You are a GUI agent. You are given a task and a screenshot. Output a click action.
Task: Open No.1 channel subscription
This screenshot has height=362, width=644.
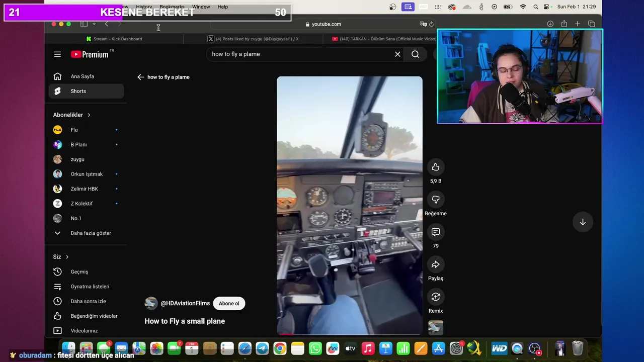click(86, 218)
